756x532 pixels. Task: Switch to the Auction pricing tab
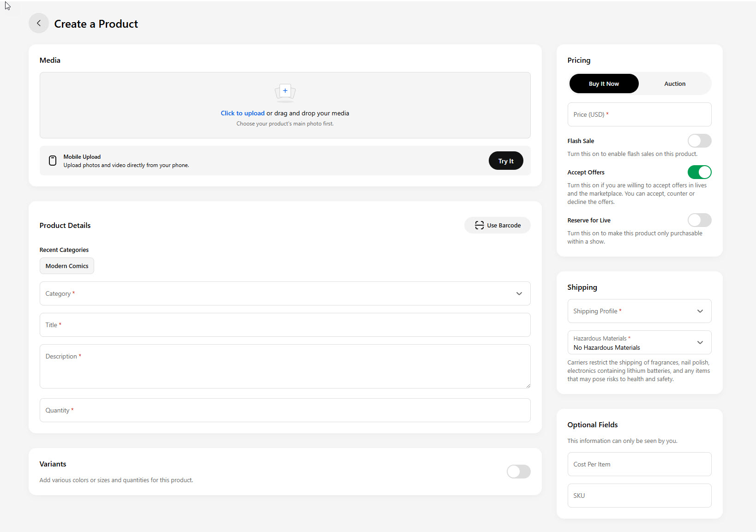[675, 84]
